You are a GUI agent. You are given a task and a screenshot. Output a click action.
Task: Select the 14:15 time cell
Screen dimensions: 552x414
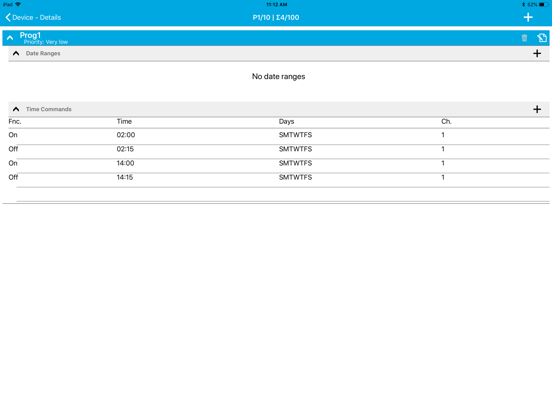click(x=125, y=177)
